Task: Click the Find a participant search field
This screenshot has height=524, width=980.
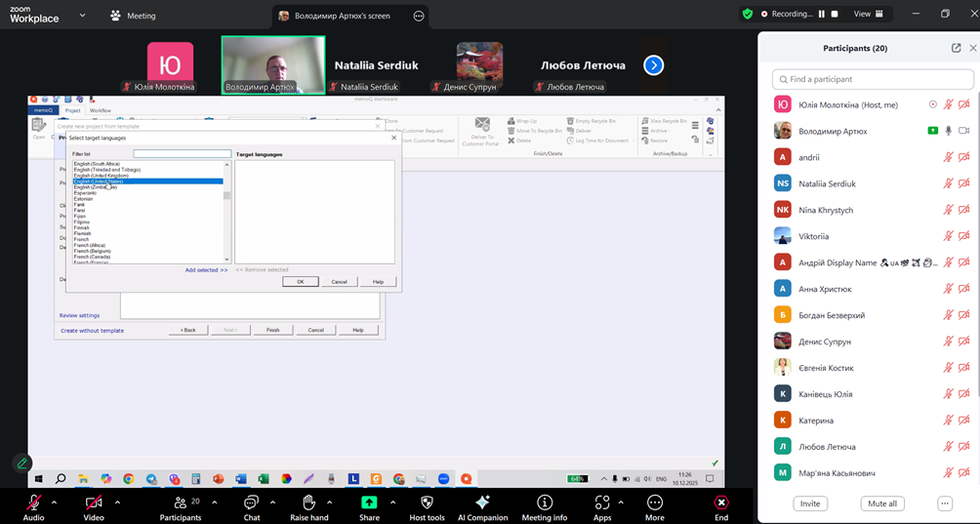Action: click(x=873, y=79)
